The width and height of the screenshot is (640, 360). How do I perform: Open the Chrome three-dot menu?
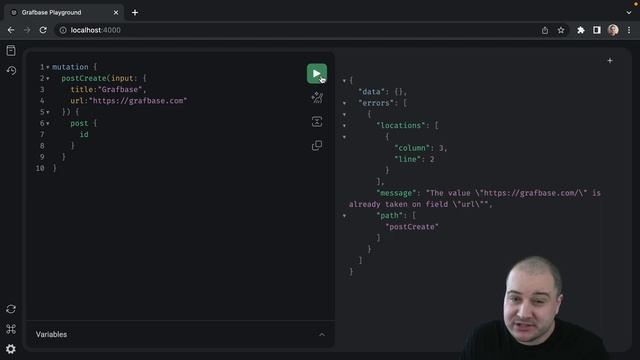tap(629, 30)
